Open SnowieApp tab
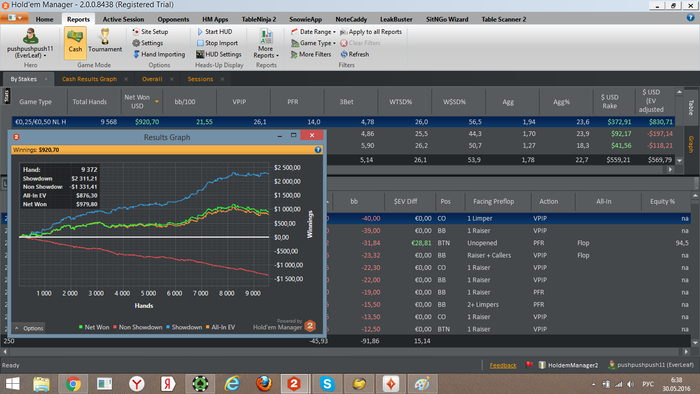This screenshot has width=700, height=394. click(305, 19)
